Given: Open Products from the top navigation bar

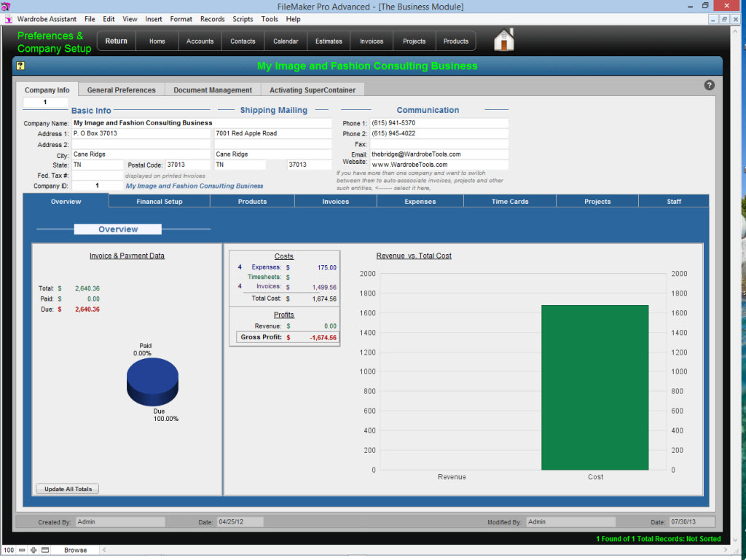Looking at the screenshot, I should coord(456,41).
